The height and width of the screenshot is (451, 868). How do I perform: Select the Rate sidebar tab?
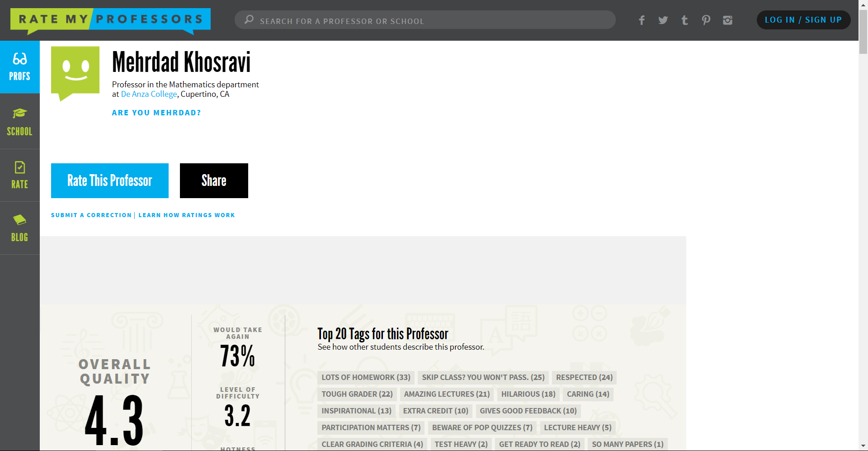[x=20, y=176]
